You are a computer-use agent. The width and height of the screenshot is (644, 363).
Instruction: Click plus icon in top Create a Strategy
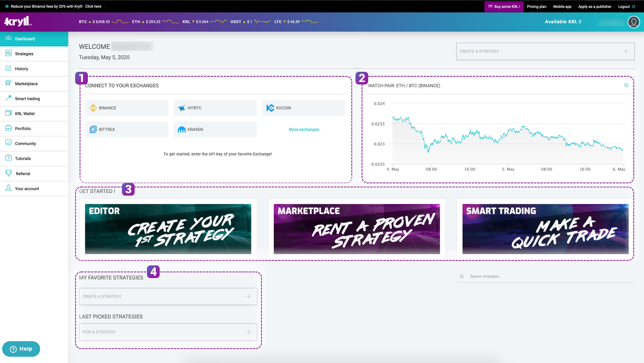tap(626, 51)
